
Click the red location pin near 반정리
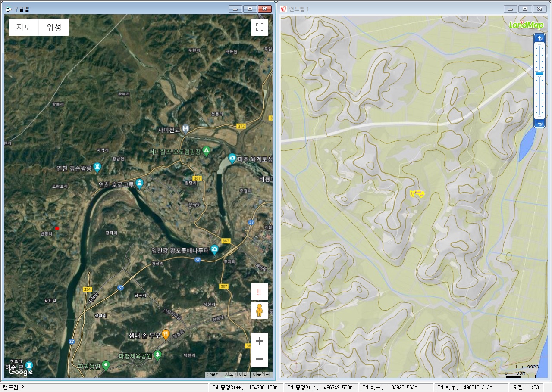(x=56, y=228)
